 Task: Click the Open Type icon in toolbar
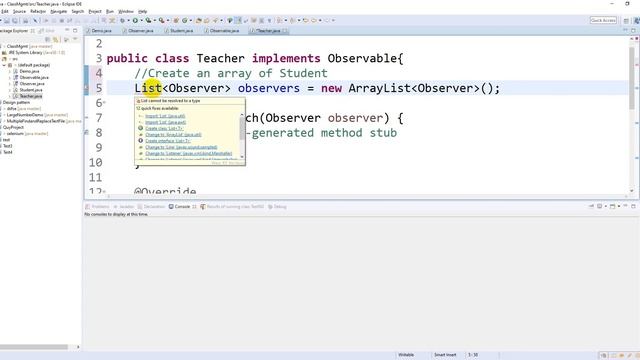(x=199, y=20)
